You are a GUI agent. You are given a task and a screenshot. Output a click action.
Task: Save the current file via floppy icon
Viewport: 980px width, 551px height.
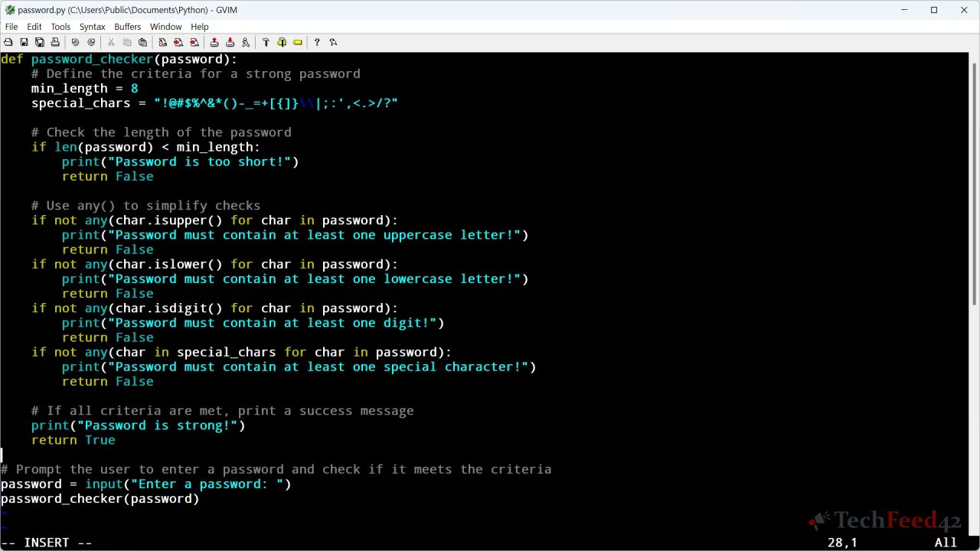[x=24, y=42]
